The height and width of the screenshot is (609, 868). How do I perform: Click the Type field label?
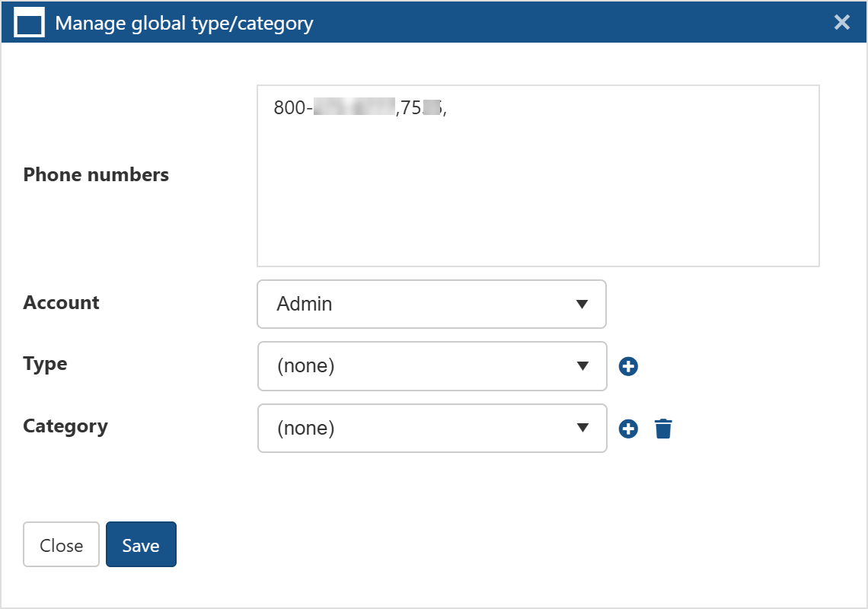pyautogui.click(x=45, y=364)
